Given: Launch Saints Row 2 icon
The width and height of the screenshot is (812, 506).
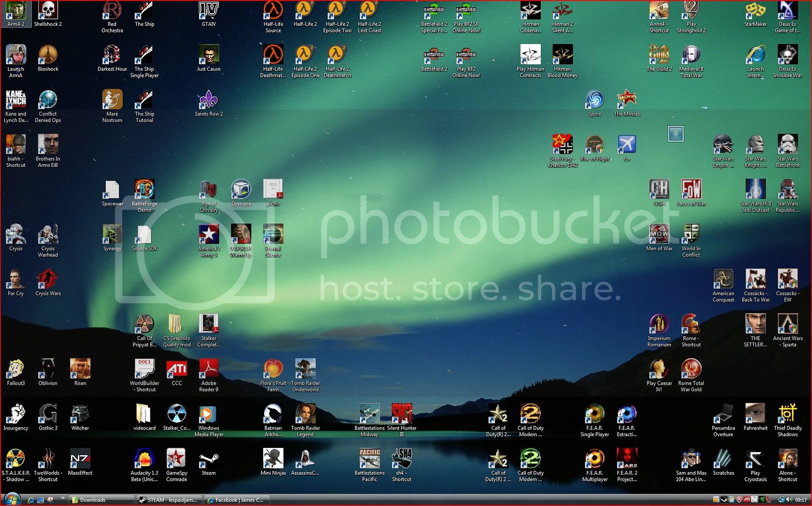Looking at the screenshot, I should tap(208, 100).
